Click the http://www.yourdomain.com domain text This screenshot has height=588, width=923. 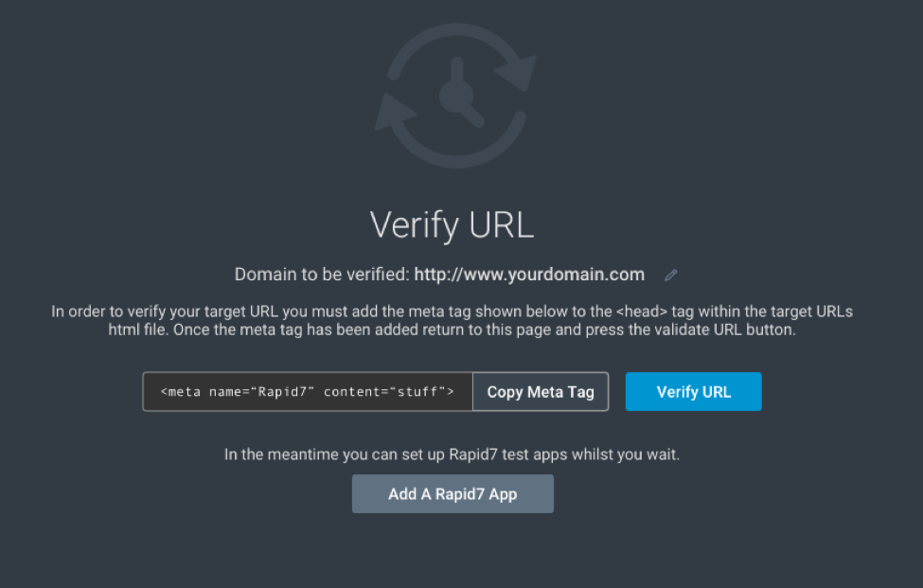pyautogui.click(x=529, y=275)
